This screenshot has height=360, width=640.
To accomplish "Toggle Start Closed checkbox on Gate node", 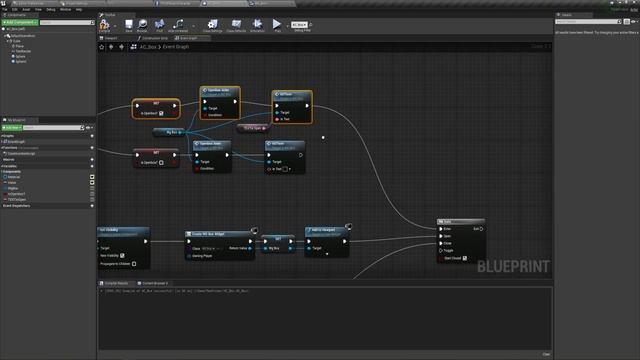I will pyautogui.click(x=465, y=258).
